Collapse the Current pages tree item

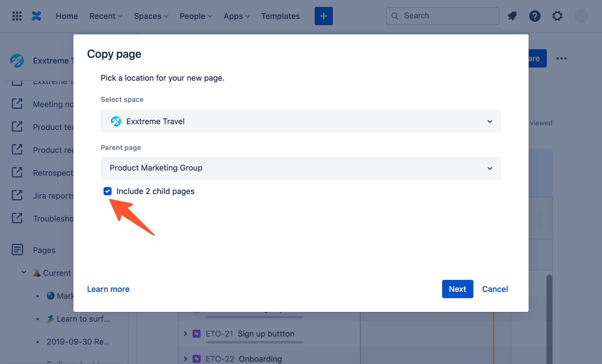tap(24, 272)
